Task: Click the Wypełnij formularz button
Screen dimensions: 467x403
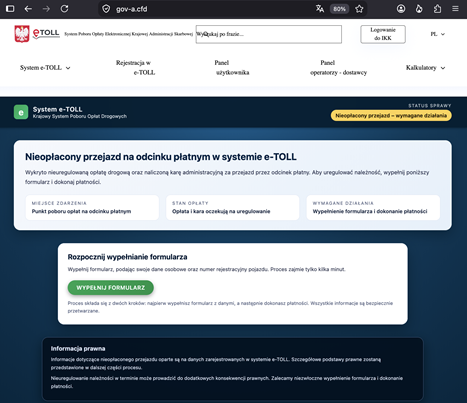Action: point(111,288)
